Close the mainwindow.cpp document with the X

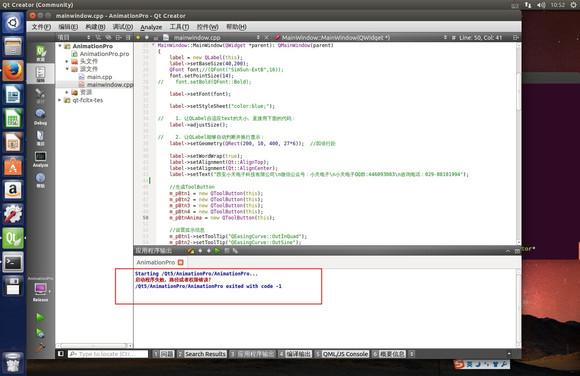point(266,37)
